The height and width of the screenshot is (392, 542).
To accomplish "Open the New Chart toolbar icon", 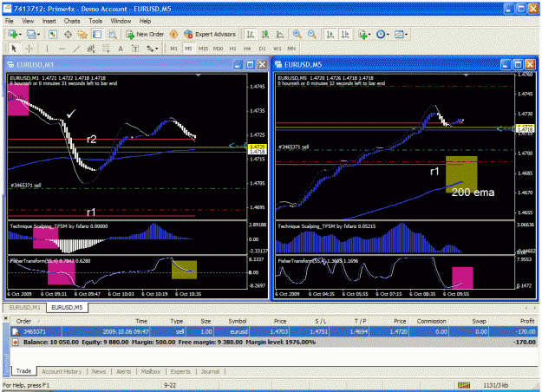I will pyautogui.click(x=13, y=34).
